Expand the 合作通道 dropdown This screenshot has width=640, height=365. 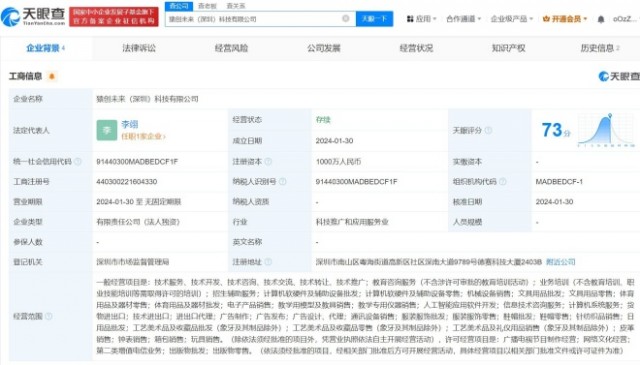[x=463, y=19]
